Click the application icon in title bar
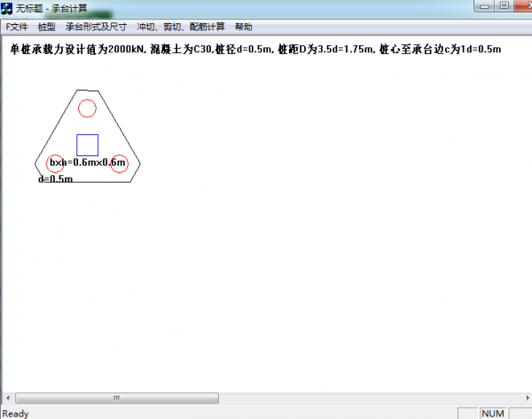 coord(6,8)
